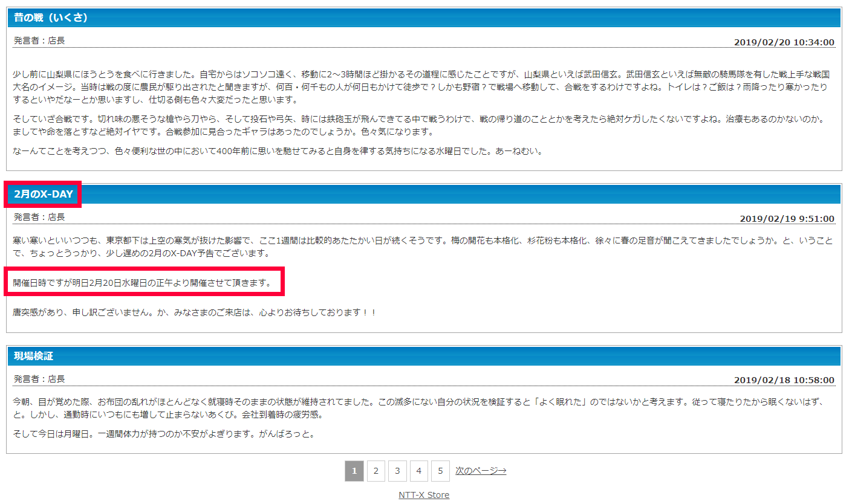Open the 次のページ→ next page link
This screenshot has width=852, height=504.
coord(481,471)
